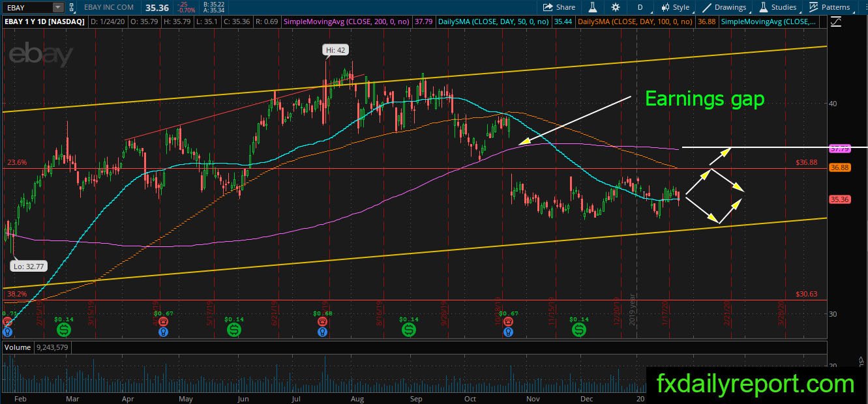Open the D timeframe selector
This screenshot has width=868, height=404.
pyautogui.click(x=640, y=7)
